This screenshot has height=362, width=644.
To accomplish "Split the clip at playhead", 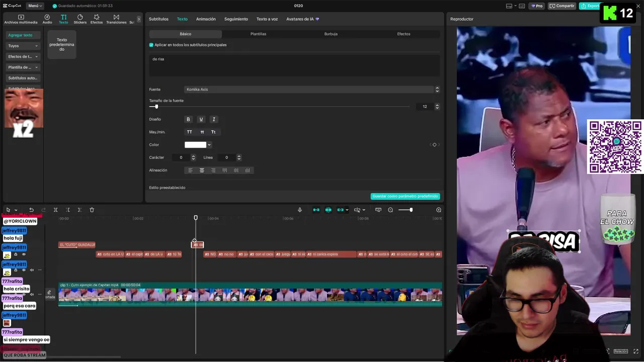I will (x=55, y=210).
